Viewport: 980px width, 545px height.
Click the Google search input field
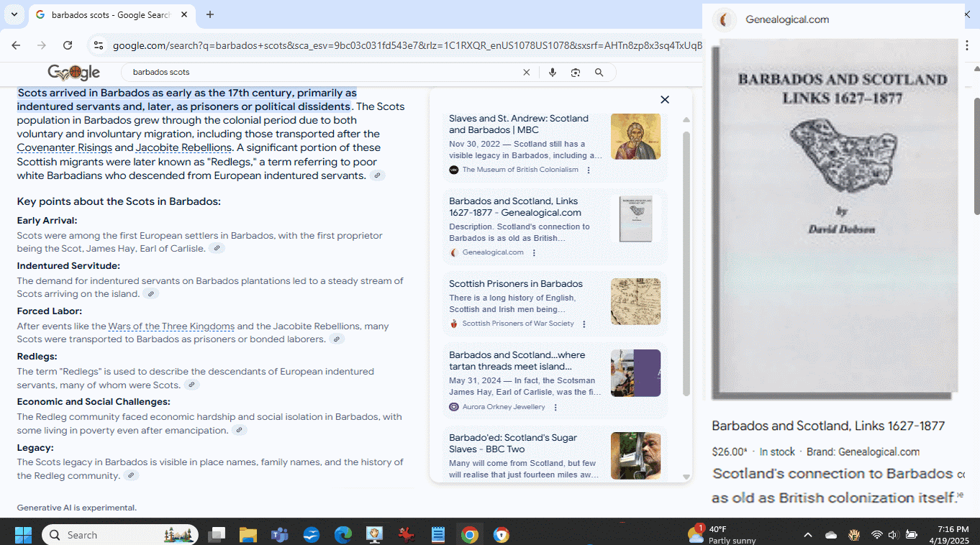324,73
